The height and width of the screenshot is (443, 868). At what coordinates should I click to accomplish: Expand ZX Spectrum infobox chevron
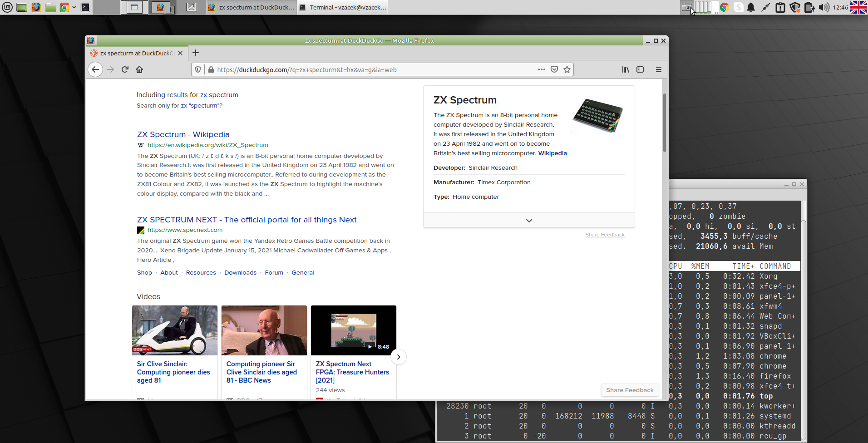point(529,221)
